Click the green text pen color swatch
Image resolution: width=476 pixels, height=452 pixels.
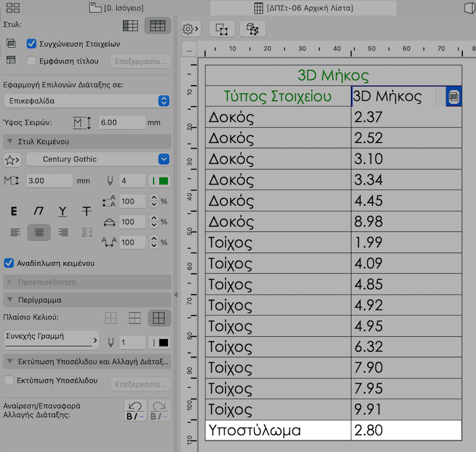coord(159,180)
